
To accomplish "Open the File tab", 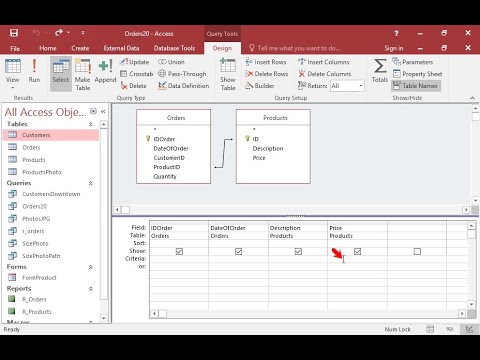I will click(x=15, y=48).
